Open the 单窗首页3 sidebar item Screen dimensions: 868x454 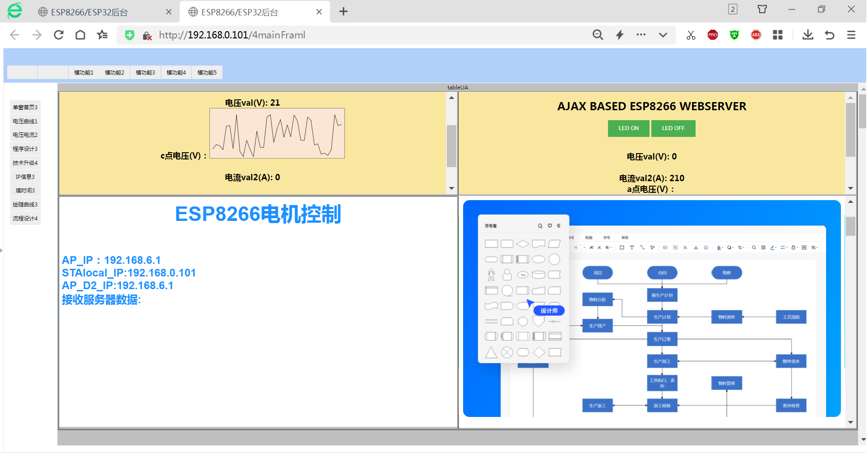point(25,107)
